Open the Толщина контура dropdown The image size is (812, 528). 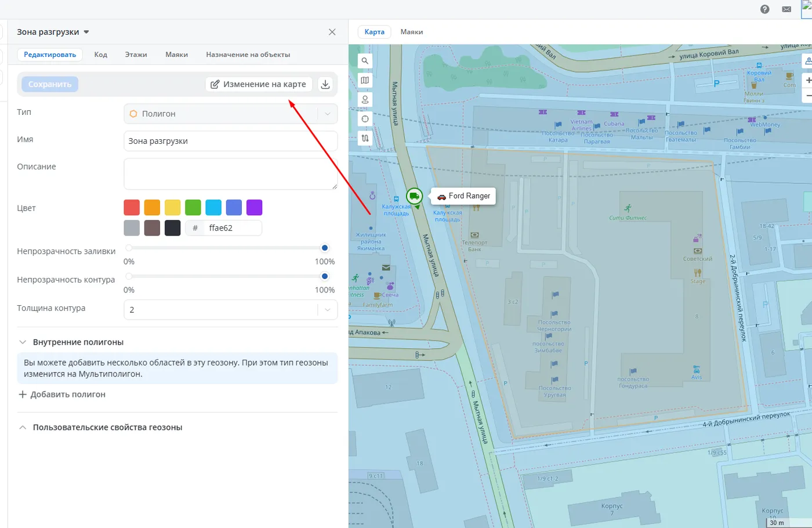[230, 310]
